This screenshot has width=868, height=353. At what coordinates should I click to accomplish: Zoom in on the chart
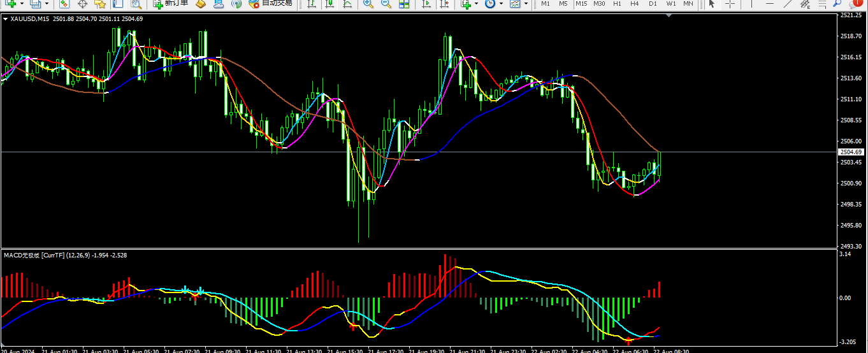coord(368,4)
